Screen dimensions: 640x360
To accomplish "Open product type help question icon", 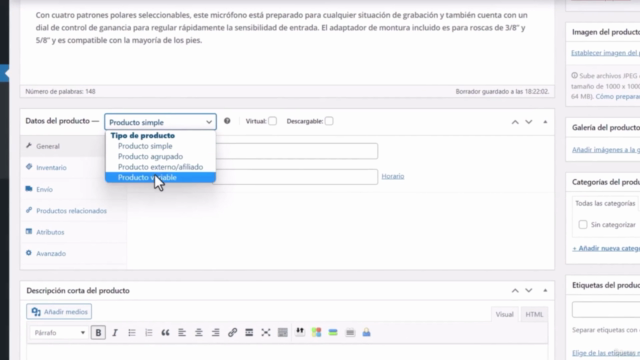I will 227,121.
